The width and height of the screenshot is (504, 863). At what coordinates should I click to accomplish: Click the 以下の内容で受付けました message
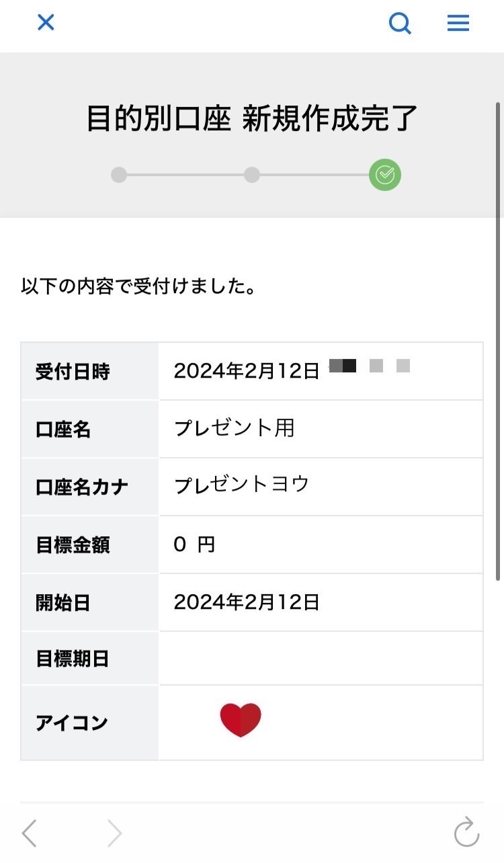[138, 287]
